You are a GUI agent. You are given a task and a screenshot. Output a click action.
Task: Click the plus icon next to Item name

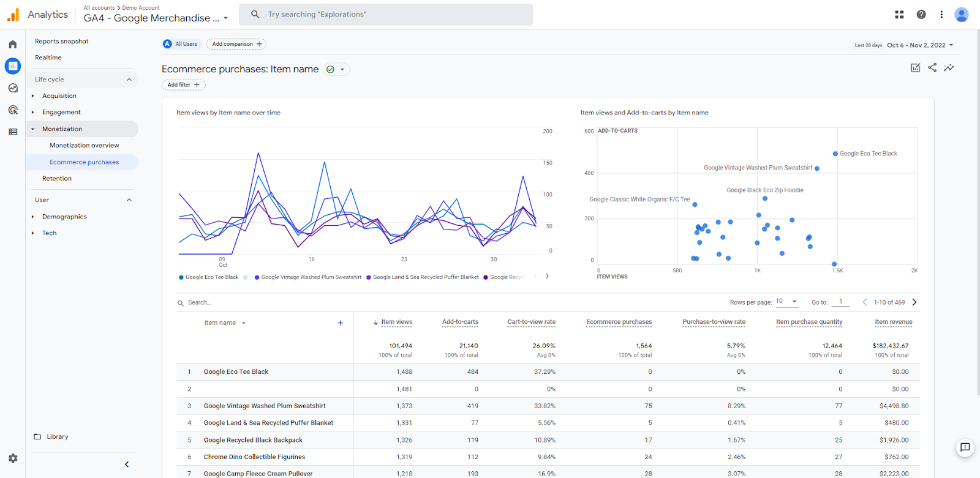(x=341, y=323)
